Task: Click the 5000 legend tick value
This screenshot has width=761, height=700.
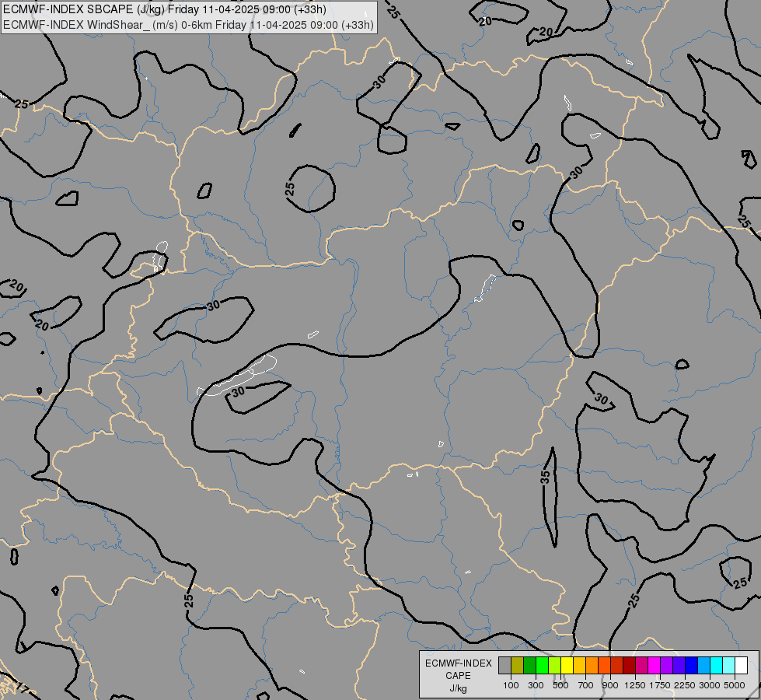Action: coord(735,685)
